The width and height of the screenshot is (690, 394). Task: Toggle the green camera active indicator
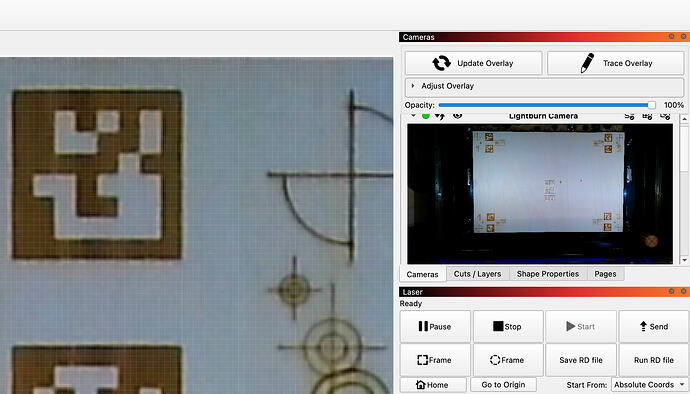[426, 116]
